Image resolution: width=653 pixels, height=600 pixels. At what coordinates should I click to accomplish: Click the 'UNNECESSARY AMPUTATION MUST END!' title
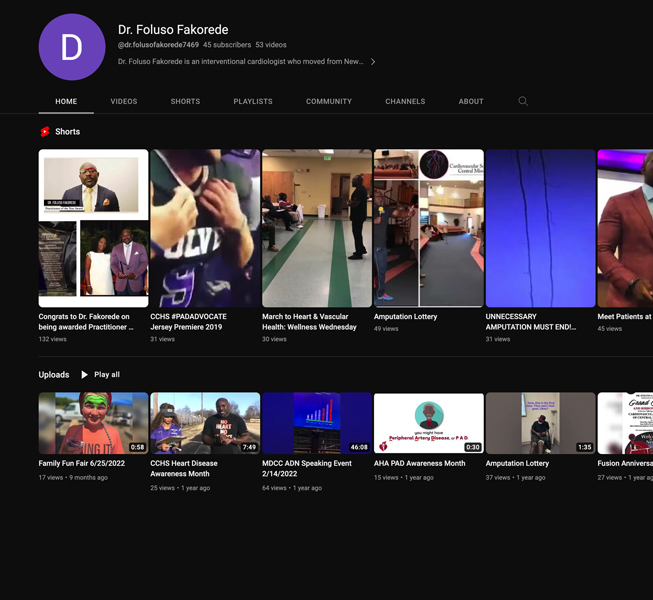[531, 322]
